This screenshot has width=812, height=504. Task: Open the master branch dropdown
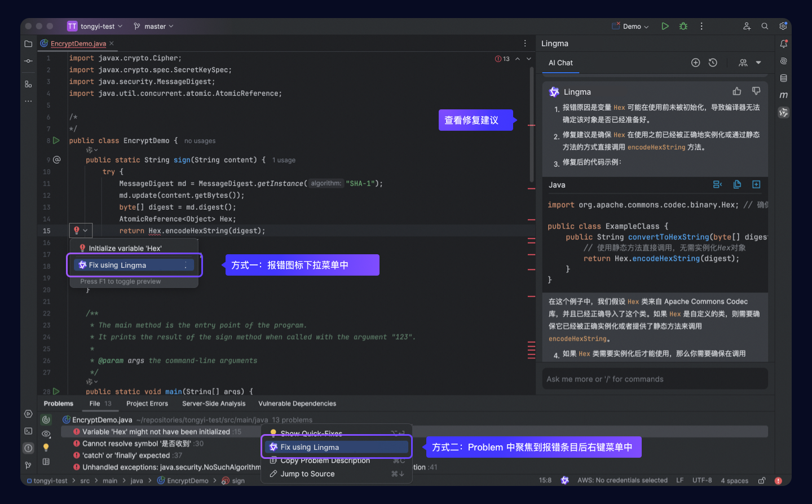154,26
